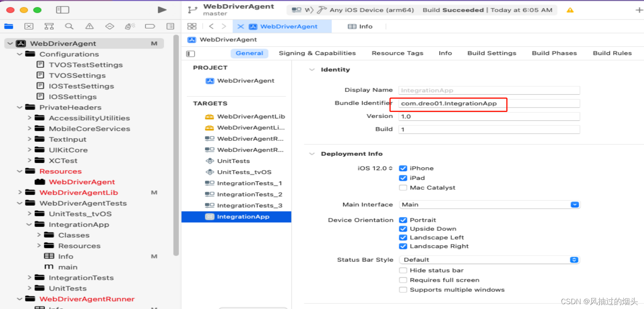Open the Report navigator icon
Viewport: 644px width, 309px height.
(170, 26)
